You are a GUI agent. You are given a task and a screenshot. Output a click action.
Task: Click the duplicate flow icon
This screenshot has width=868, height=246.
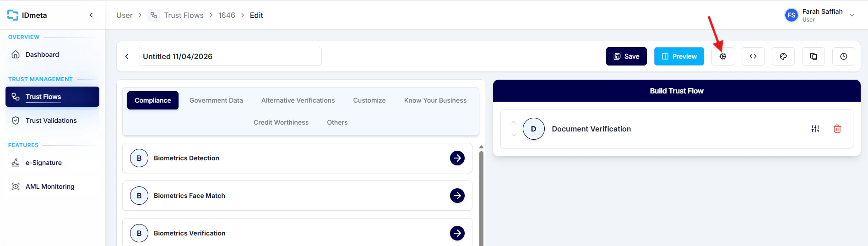(813, 56)
